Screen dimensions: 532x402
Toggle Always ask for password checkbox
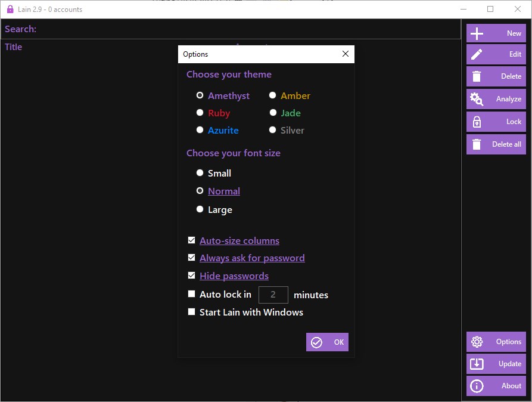pos(192,258)
